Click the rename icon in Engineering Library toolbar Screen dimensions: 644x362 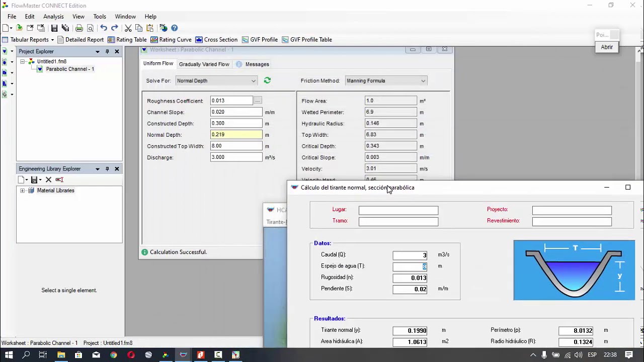59,179
